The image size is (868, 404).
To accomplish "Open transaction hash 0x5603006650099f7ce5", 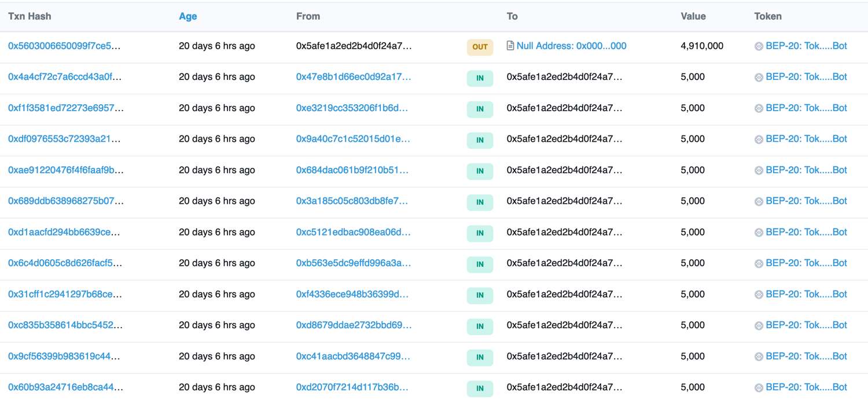I will click(x=64, y=46).
